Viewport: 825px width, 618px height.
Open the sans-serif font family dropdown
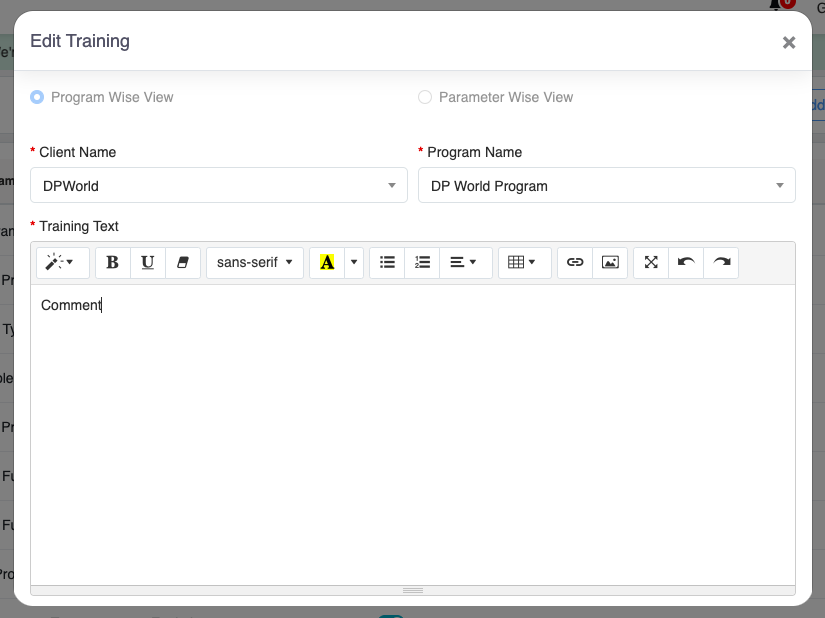pyautogui.click(x=255, y=262)
